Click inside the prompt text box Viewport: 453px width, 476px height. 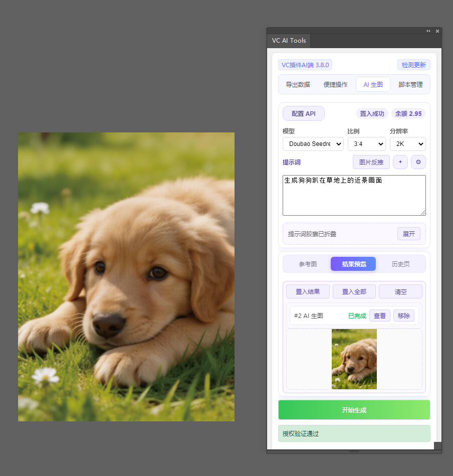pos(354,198)
